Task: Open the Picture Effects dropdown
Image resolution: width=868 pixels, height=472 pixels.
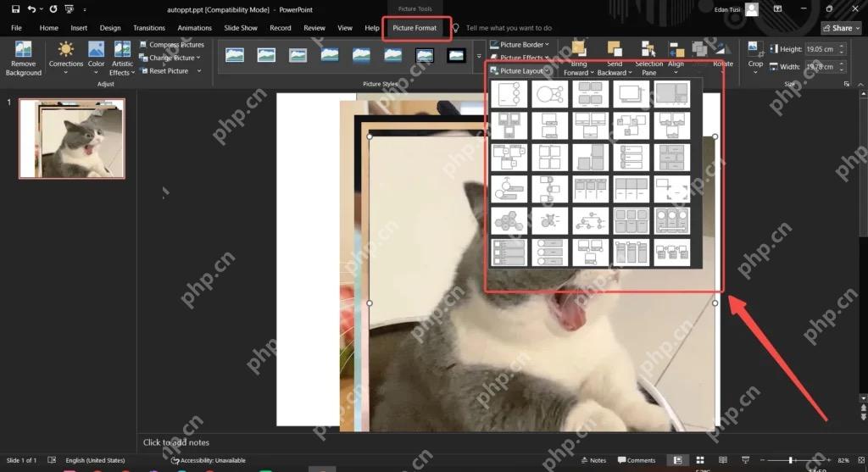Action: [x=520, y=58]
